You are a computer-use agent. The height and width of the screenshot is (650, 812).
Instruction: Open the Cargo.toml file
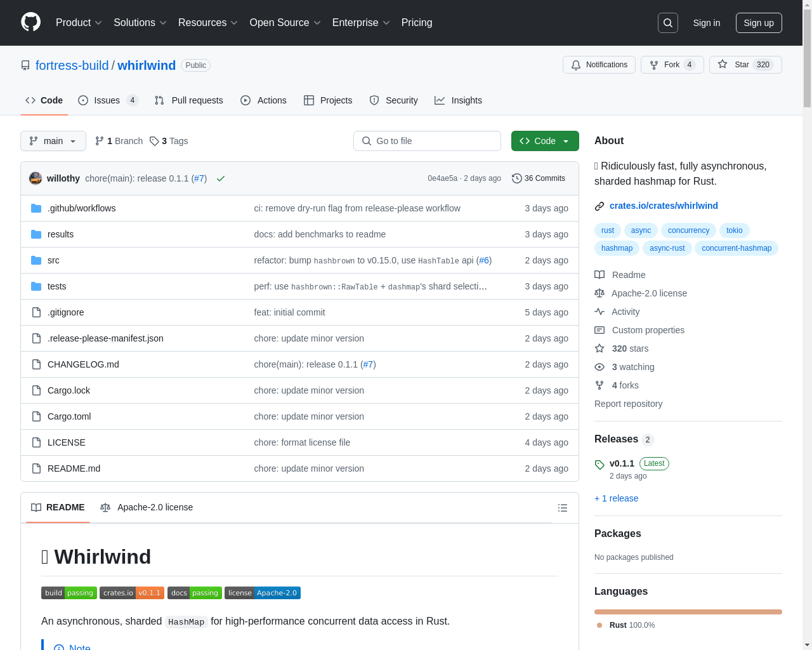coord(69,416)
